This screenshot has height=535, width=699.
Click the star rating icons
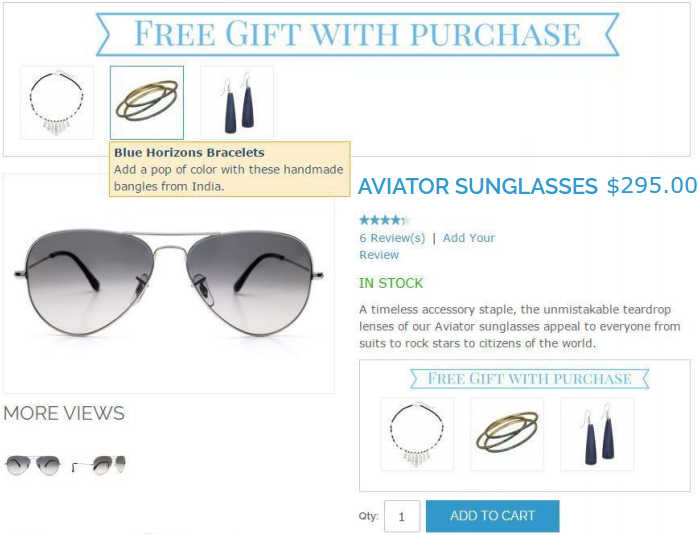tap(385, 220)
